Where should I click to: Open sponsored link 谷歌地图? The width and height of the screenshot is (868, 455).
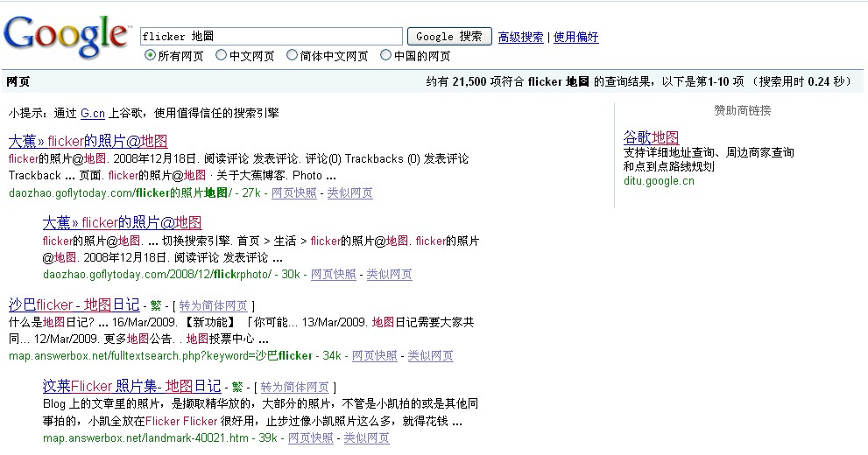[651, 137]
